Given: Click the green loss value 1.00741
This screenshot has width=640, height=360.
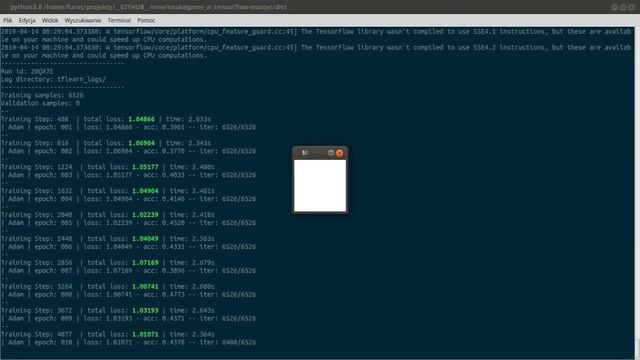Looking at the screenshot, I should click(x=145, y=287).
